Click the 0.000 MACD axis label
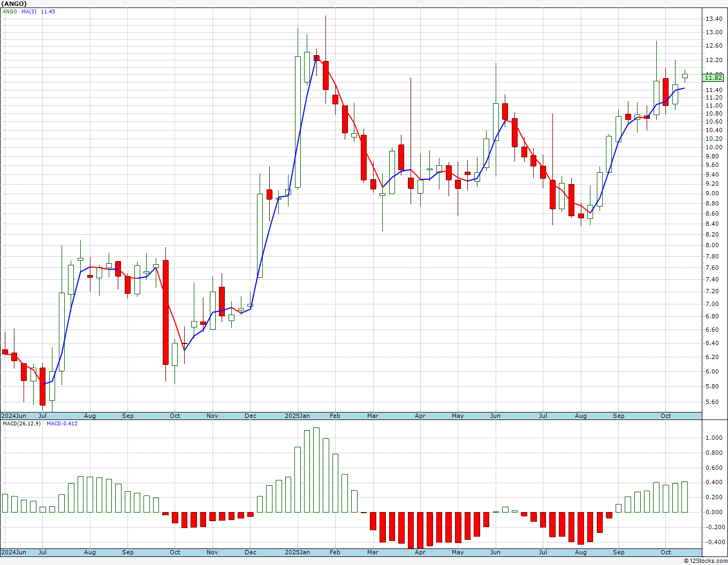728x565 pixels. pyautogui.click(x=713, y=513)
